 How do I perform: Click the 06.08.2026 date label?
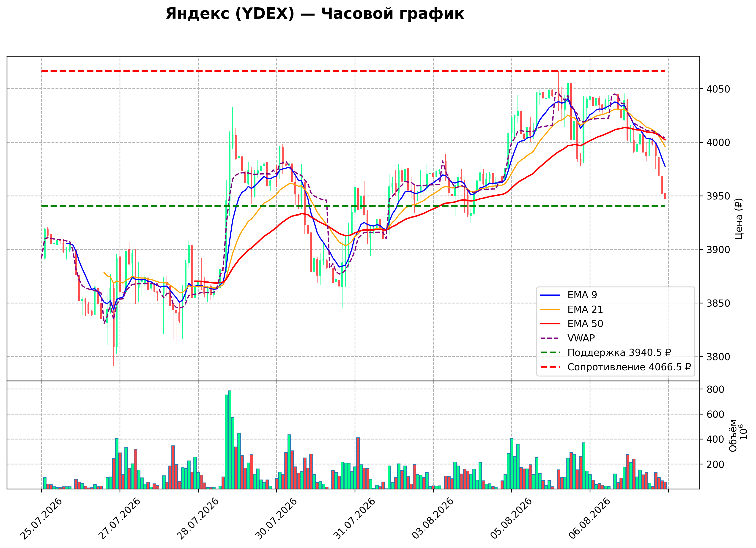click(590, 519)
